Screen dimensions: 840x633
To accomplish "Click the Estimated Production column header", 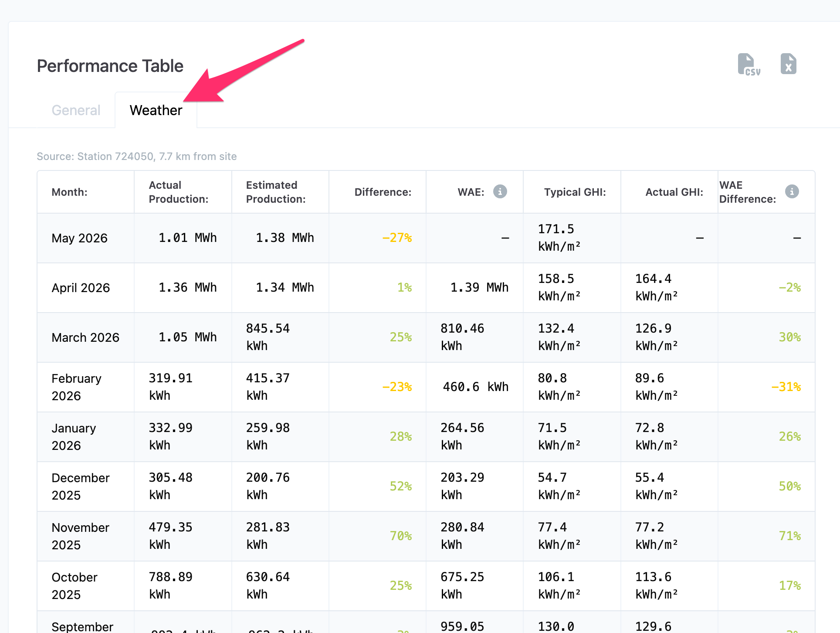I will 276,192.
